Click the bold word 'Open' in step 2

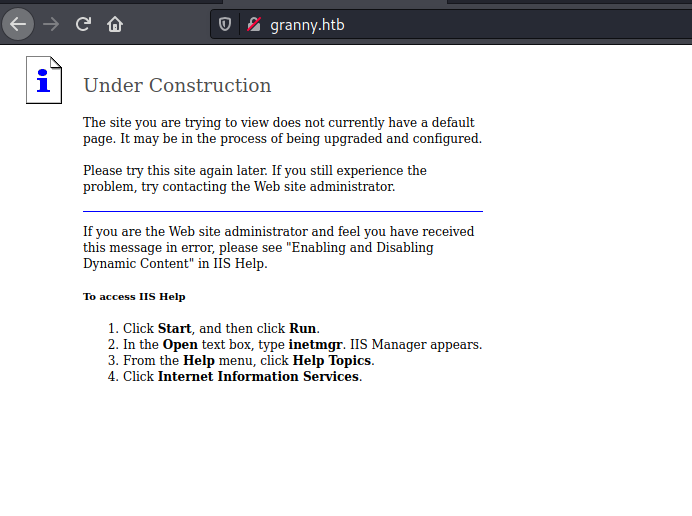[180, 344]
